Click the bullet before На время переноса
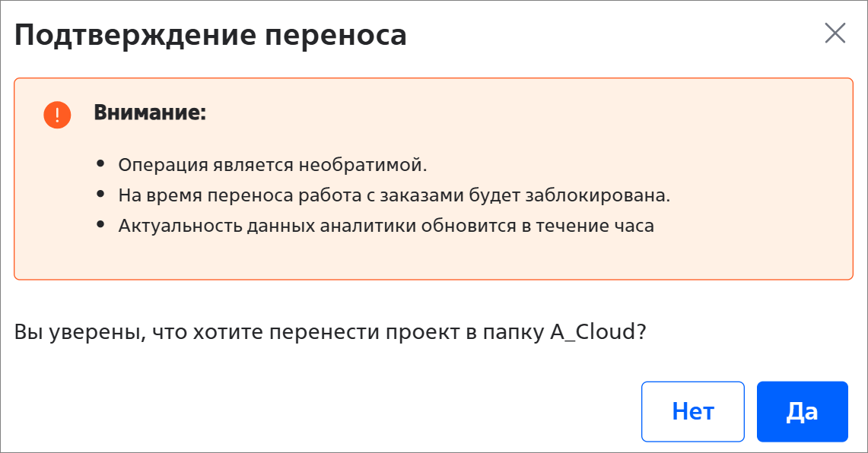 [100, 194]
